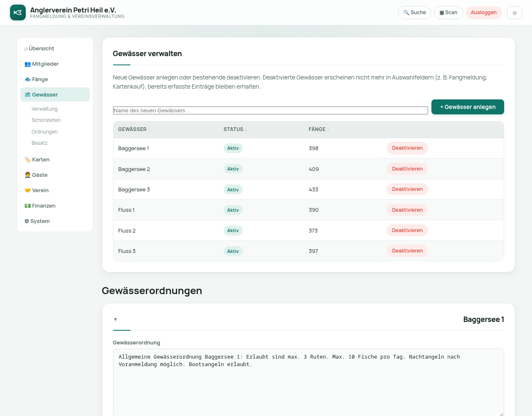The width and height of the screenshot is (532, 416).
Task: Open the Suche search button
Action: pyautogui.click(x=414, y=12)
